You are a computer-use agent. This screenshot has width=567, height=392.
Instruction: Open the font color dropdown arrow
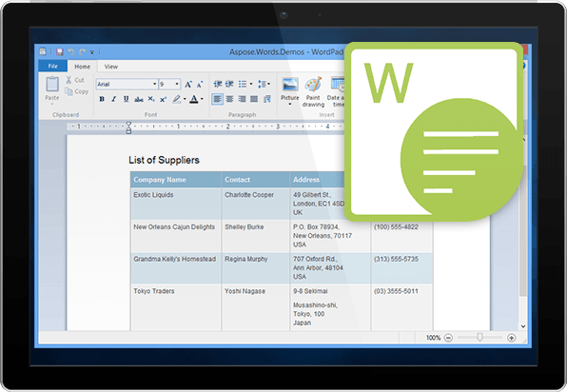pos(202,99)
